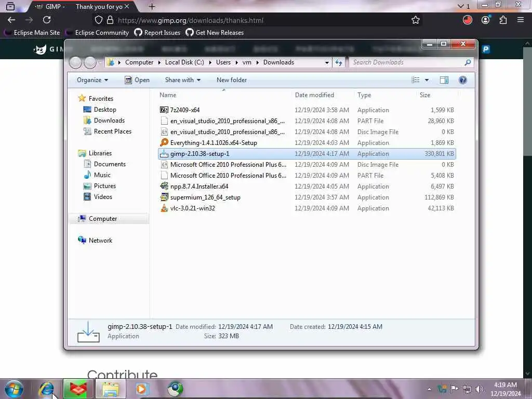Click the Open toolbar button
Viewport: 532px width, 399px height.
[137, 80]
